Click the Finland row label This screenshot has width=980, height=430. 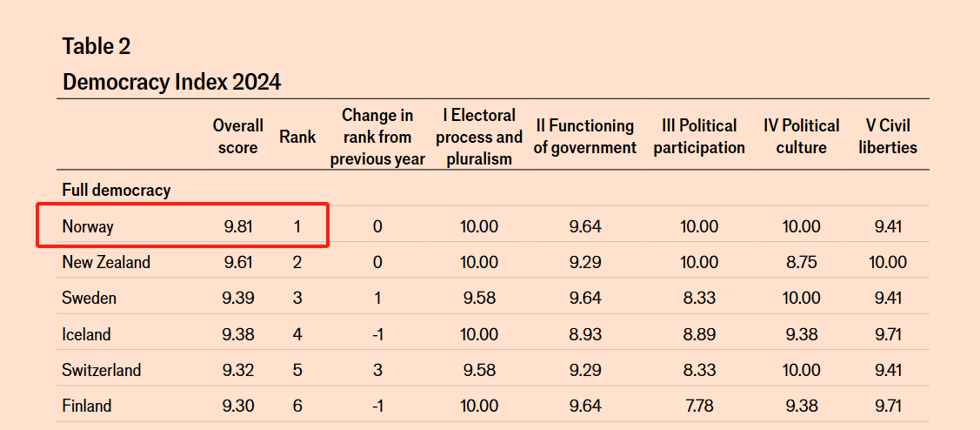pos(87,406)
